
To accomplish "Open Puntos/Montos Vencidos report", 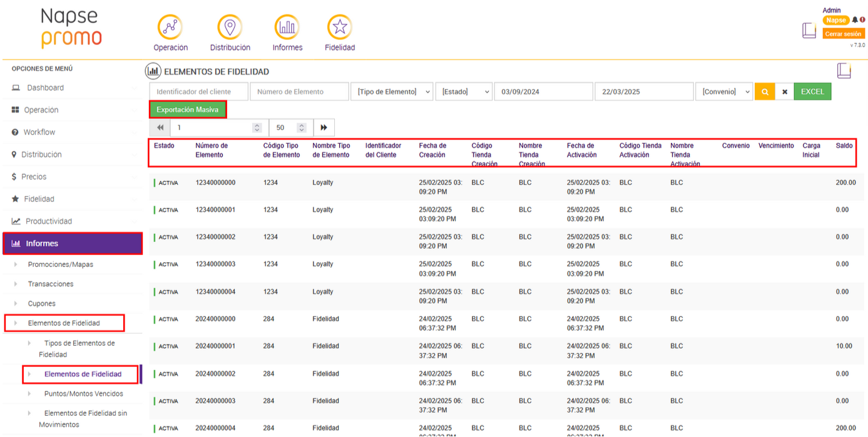I will point(83,394).
